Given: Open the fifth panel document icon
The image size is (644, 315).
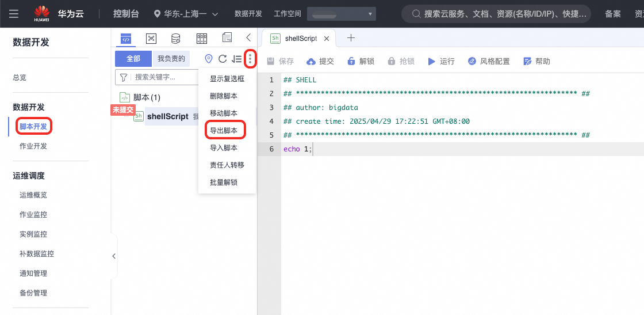Looking at the screenshot, I should (227, 38).
